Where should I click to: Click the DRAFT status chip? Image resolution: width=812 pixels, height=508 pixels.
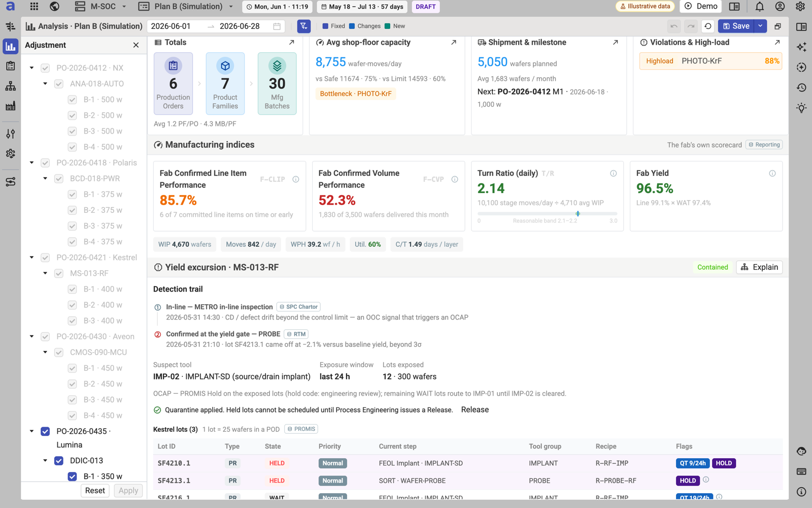425,7
